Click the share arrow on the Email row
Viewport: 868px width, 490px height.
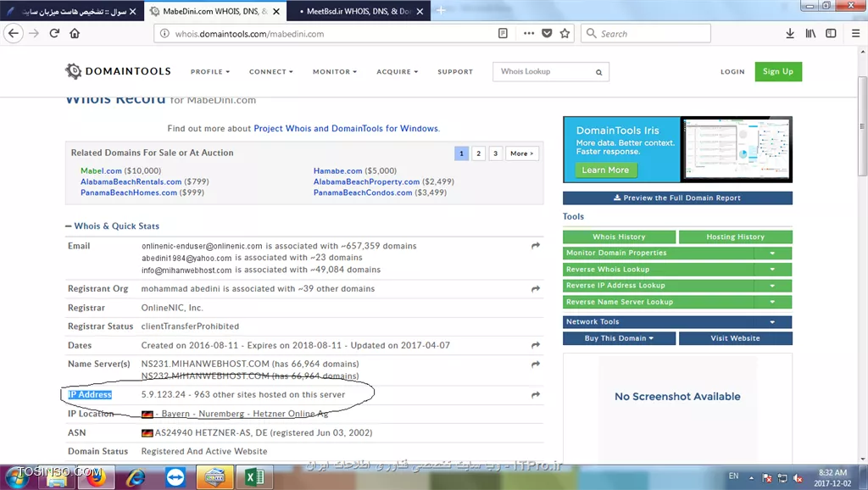(x=536, y=246)
